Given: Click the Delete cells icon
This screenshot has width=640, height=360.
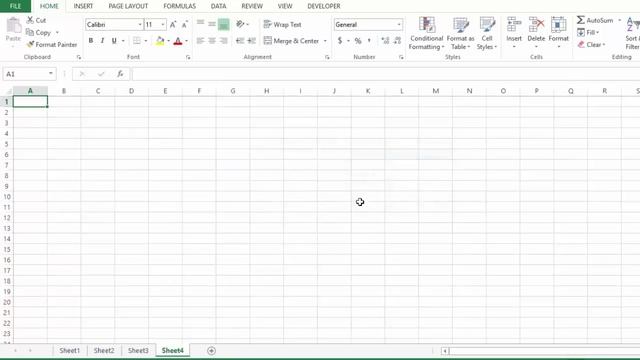Looking at the screenshot, I should pyautogui.click(x=536, y=25).
